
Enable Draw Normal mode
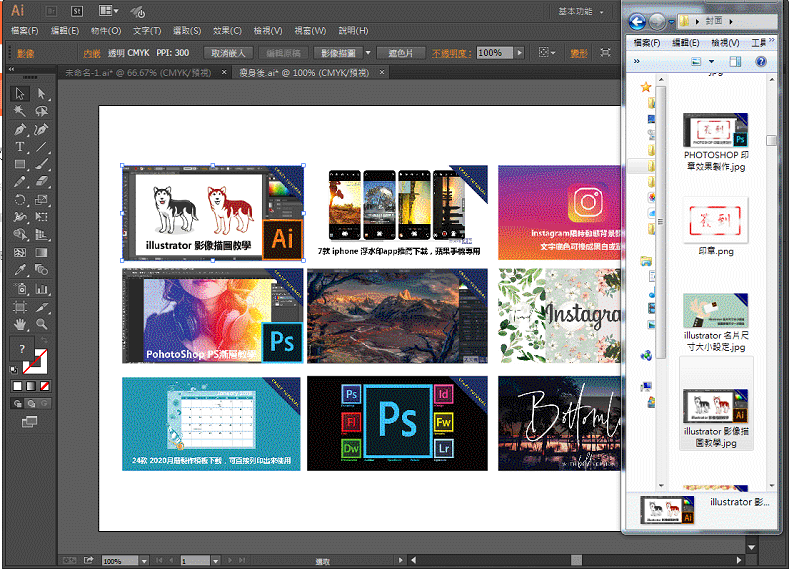pyautogui.click(x=18, y=403)
